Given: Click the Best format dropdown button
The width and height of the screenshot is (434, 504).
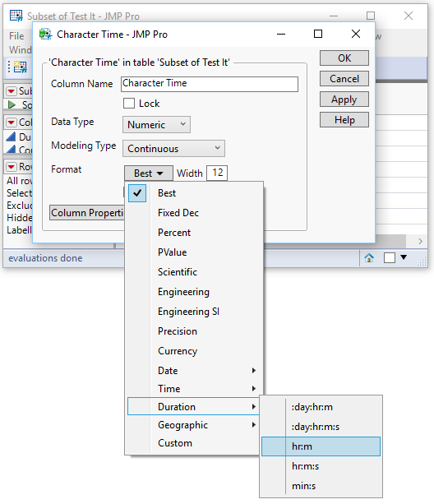Looking at the screenshot, I should pos(149,173).
